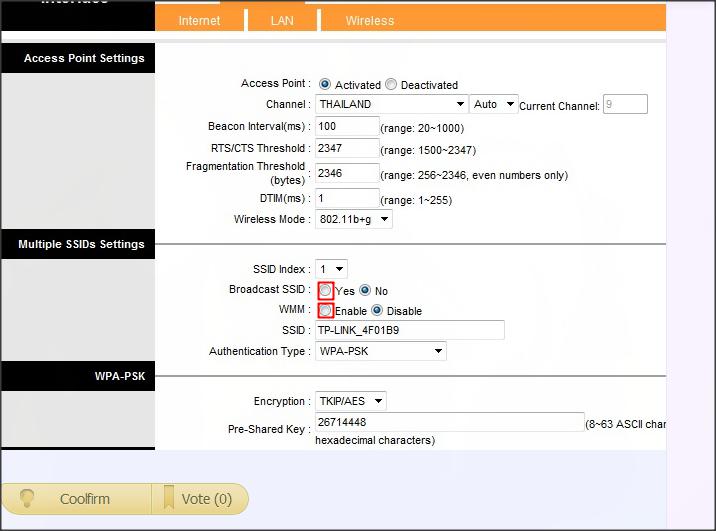This screenshot has height=531, width=716.
Task: Switch to the Internet tab
Action: click(x=199, y=21)
